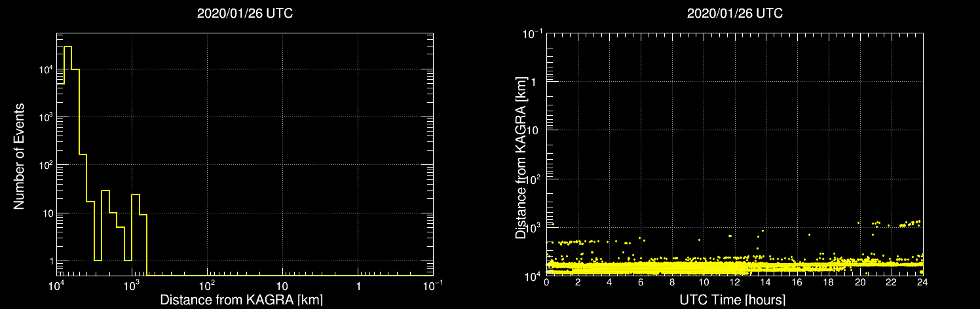Click UTC time tick label 8

672,282
